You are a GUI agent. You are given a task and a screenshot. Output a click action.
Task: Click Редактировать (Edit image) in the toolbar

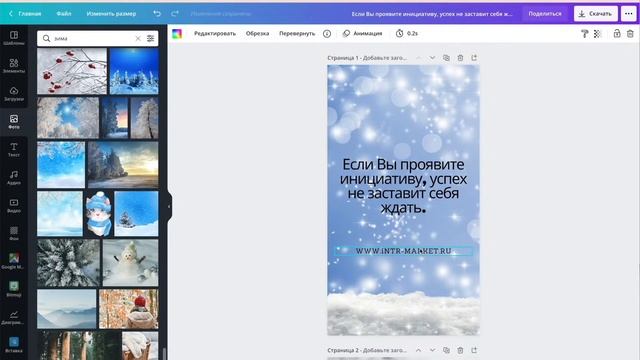(x=215, y=33)
